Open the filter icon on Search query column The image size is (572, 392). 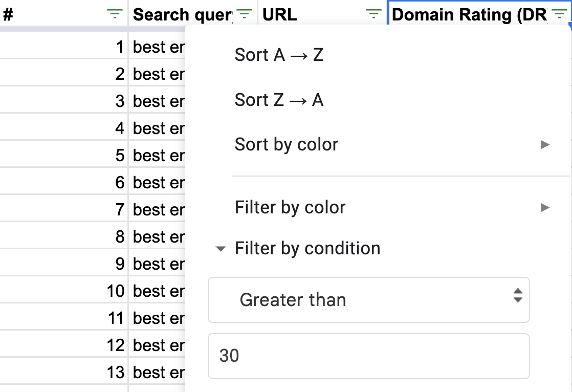[x=245, y=14]
